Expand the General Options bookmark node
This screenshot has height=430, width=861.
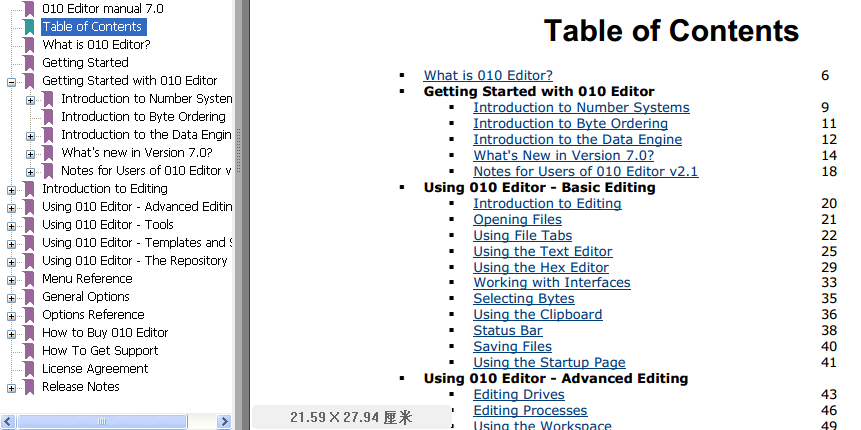click(11, 299)
